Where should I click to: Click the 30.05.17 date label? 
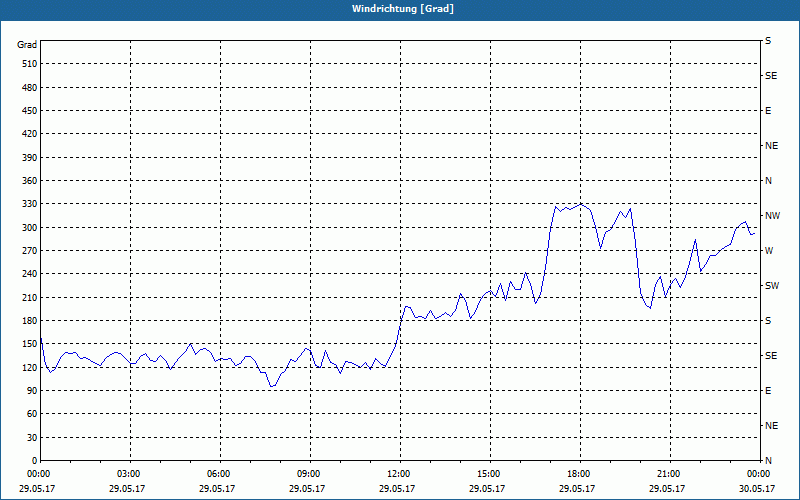tap(757, 488)
